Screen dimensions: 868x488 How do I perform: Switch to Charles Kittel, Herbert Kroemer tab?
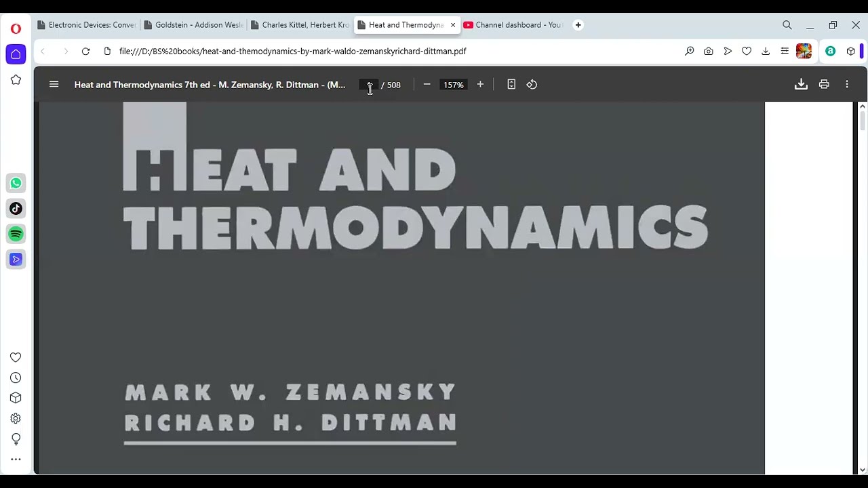300,25
